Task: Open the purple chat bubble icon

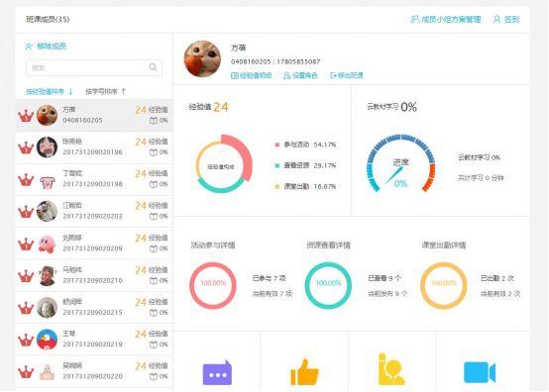Action: [x=217, y=373]
